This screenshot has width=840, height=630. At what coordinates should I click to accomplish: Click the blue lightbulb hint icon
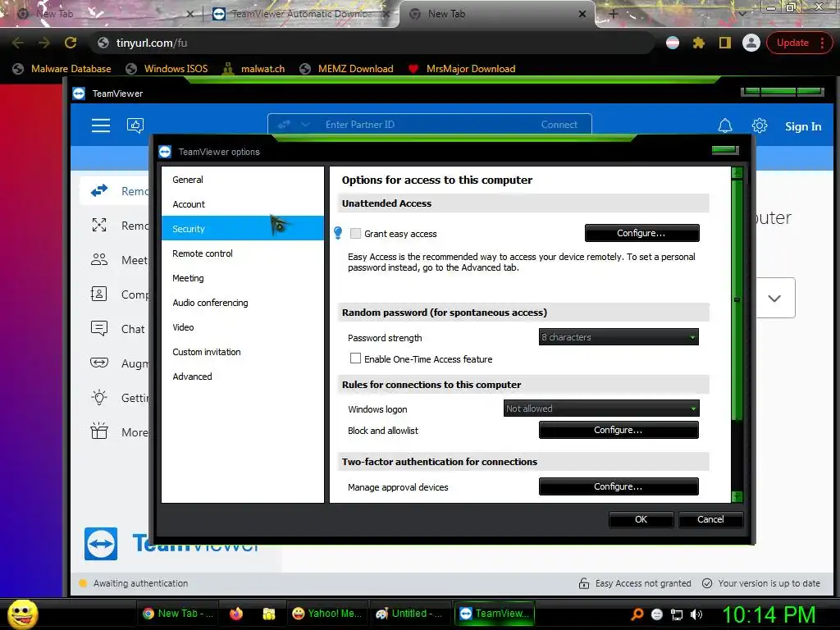click(x=338, y=232)
